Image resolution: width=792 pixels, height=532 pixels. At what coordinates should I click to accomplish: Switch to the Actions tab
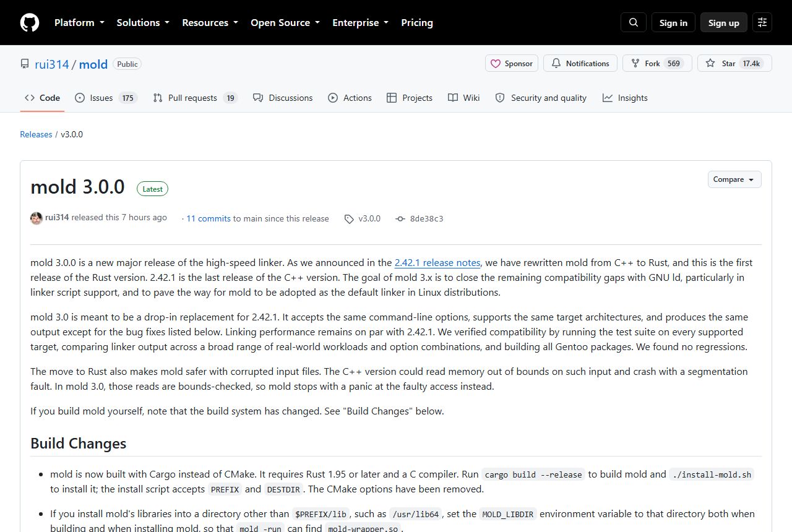(350, 98)
